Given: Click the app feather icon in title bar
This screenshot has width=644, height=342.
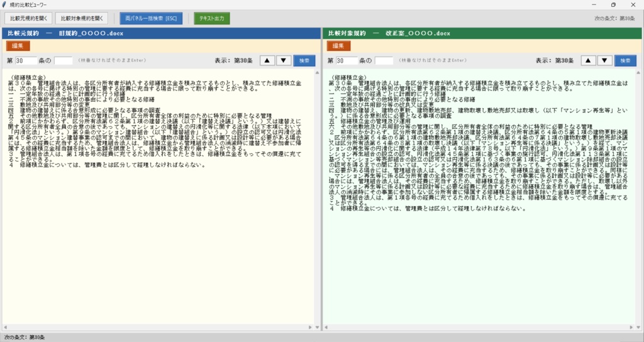Looking at the screenshot, I should tap(4, 5).
